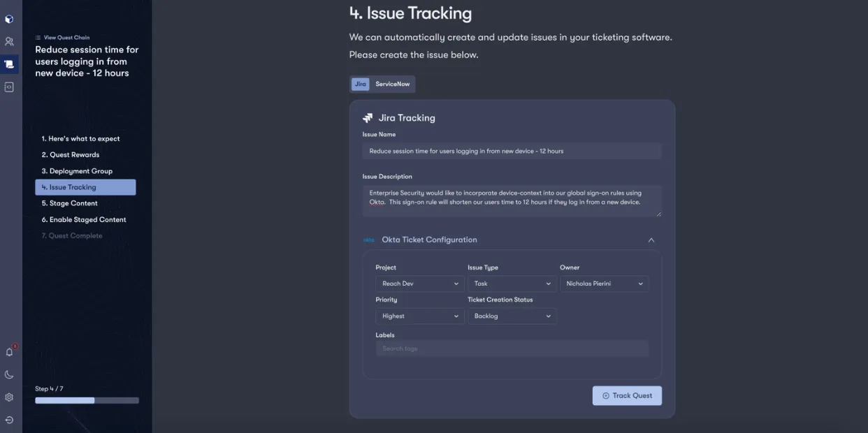This screenshot has height=433, width=868.
Task: Open the code document icon in sidebar
Action: pyautogui.click(x=9, y=87)
